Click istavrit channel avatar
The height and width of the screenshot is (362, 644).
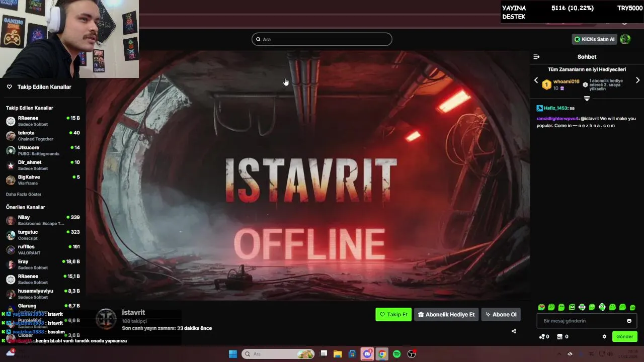tap(106, 319)
